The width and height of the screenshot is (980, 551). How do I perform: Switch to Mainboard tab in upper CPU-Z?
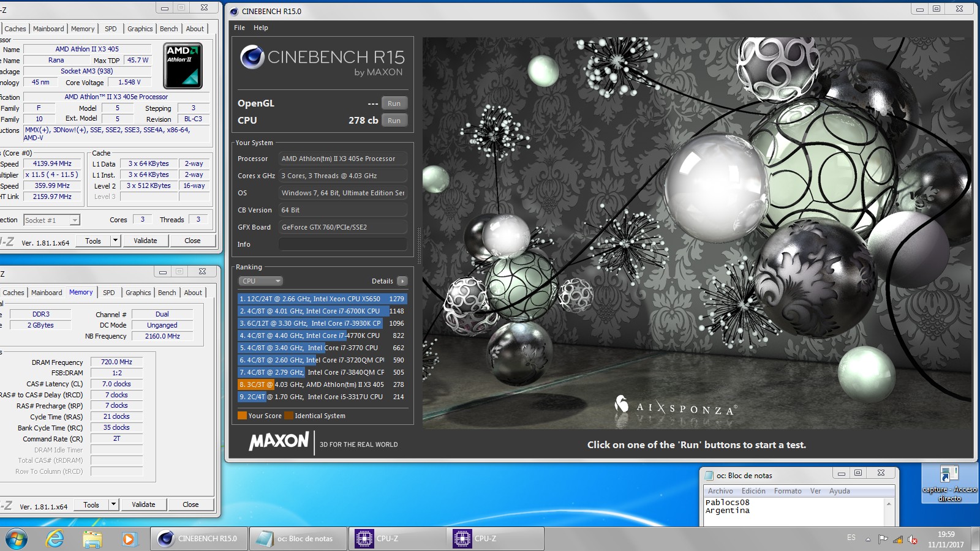coord(48,29)
